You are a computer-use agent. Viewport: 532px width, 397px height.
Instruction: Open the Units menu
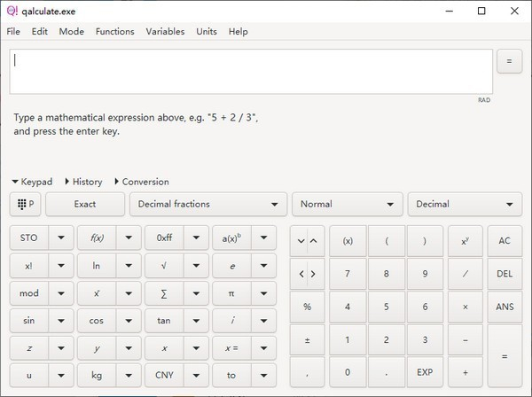coord(207,31)
